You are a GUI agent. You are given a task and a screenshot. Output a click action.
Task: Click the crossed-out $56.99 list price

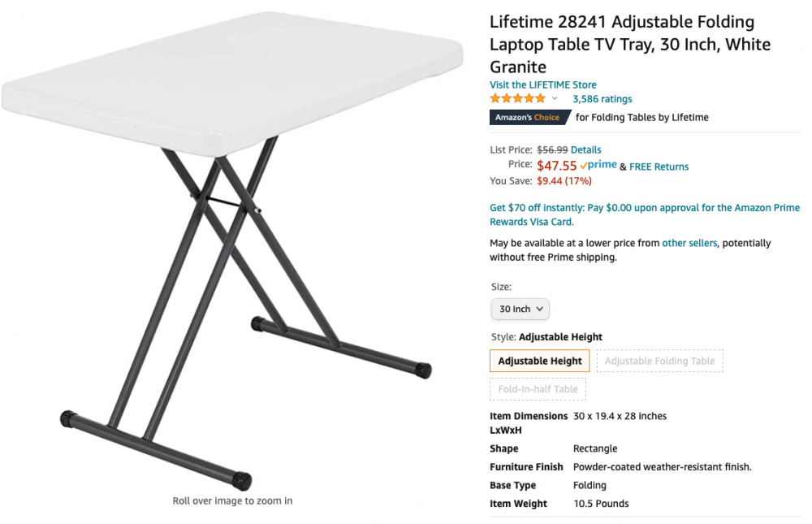coord(551,149)
